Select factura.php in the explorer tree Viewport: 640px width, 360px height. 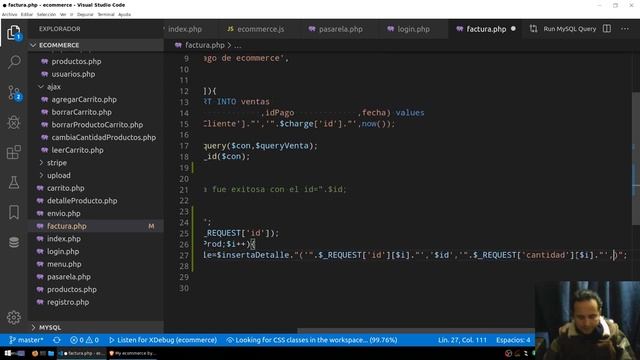tap(96, 226)
